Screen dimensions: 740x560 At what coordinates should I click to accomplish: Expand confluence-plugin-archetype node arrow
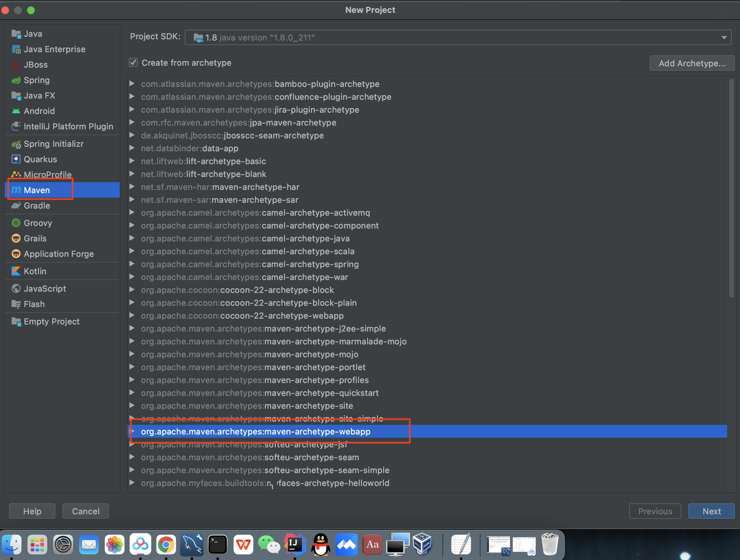(x=132, y=97)
